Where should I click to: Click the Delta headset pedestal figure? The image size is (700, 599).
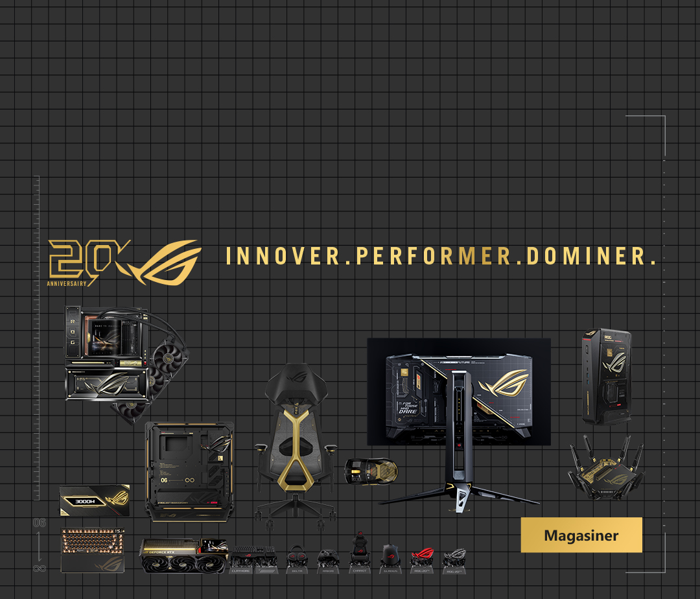(297, 559)
